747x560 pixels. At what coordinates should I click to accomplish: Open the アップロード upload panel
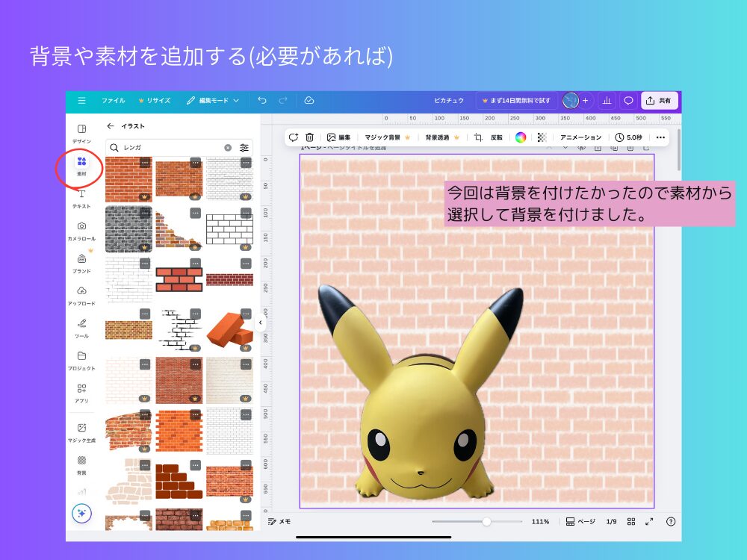tap(81, 294)
